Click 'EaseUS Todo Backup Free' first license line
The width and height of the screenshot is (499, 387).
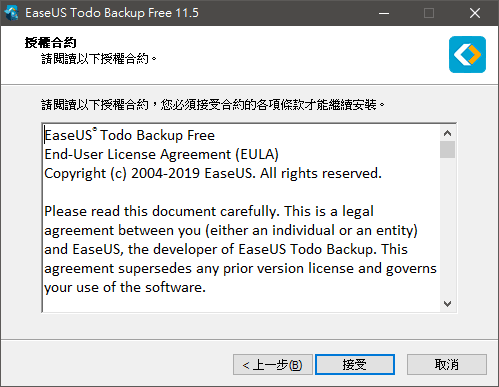129,135
